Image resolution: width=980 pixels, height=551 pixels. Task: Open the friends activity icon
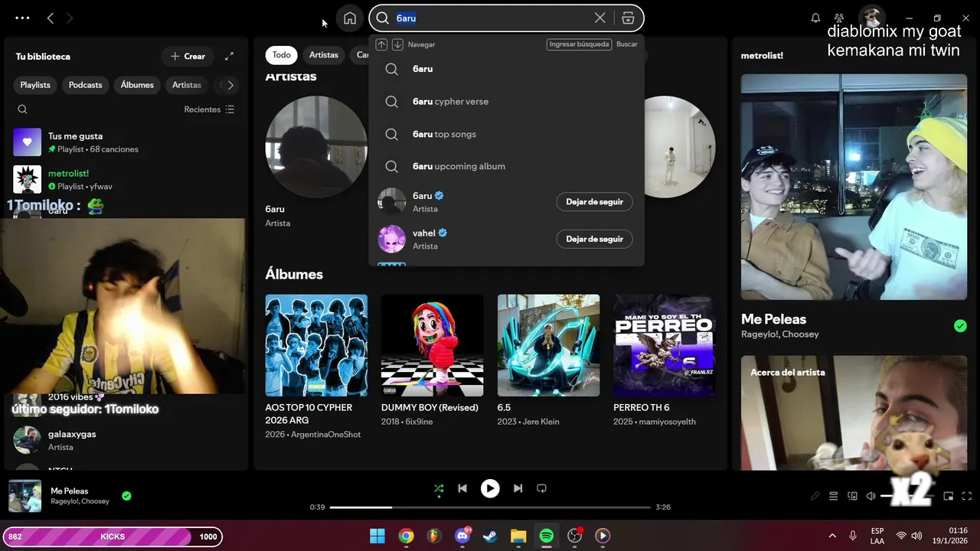click(839, 18)
